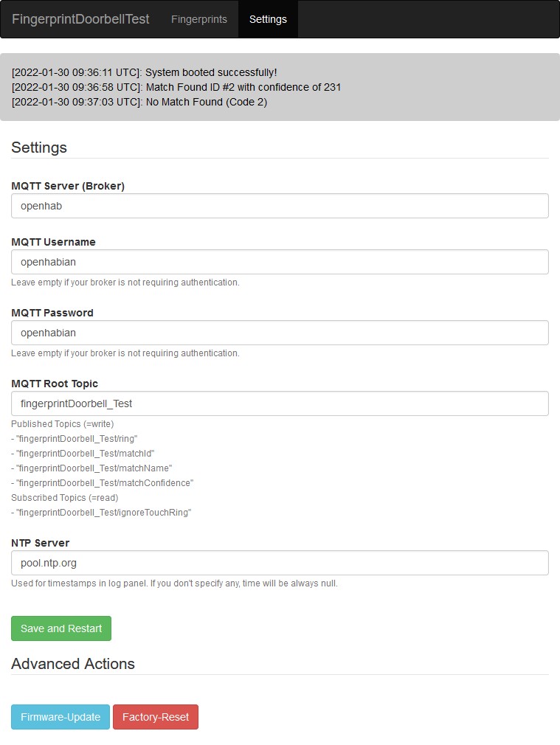Click the 'MQTT Password' label text
This screenshot has width=560, height=745.
tap(52, 313)
